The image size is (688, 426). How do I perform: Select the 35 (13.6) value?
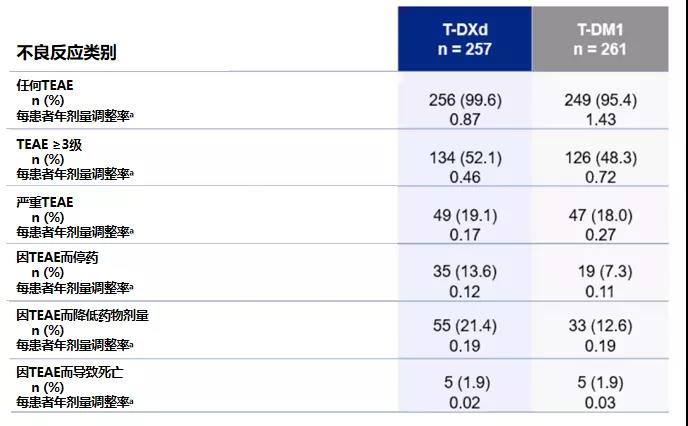tap(462, 272)
